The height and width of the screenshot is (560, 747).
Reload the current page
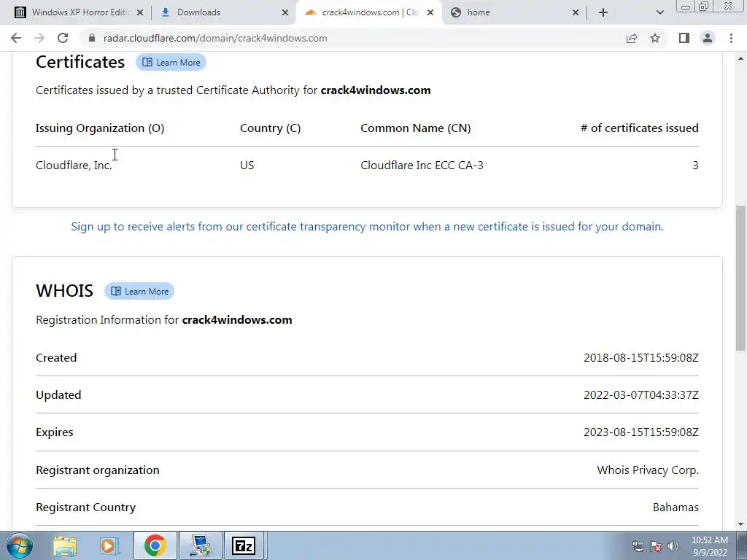63,38
